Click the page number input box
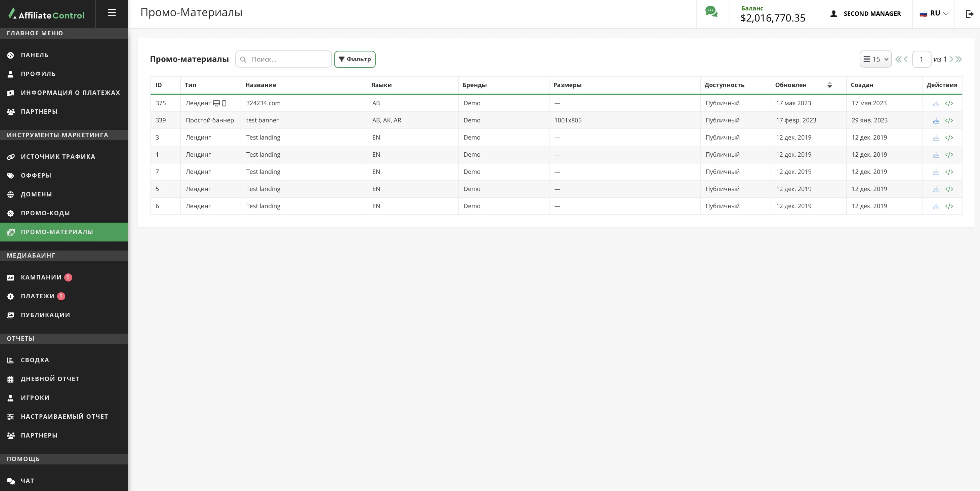 pyautogui.click(x=921, y=60)
